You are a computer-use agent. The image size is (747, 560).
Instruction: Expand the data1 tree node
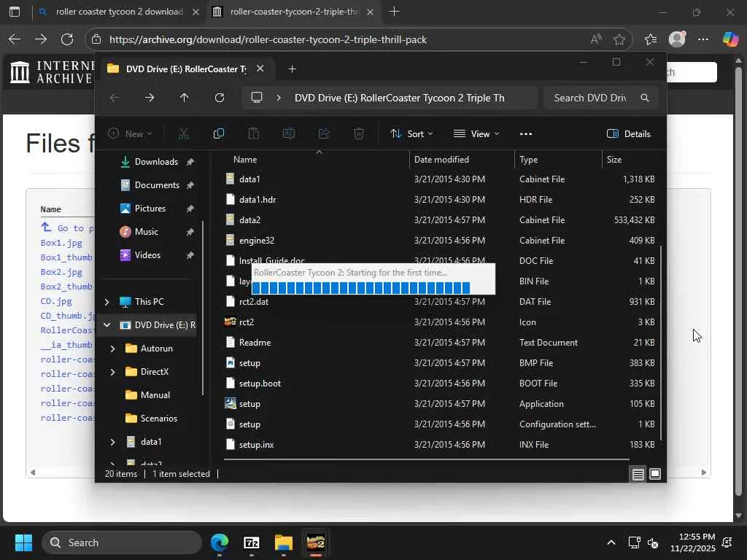(112, 442)
